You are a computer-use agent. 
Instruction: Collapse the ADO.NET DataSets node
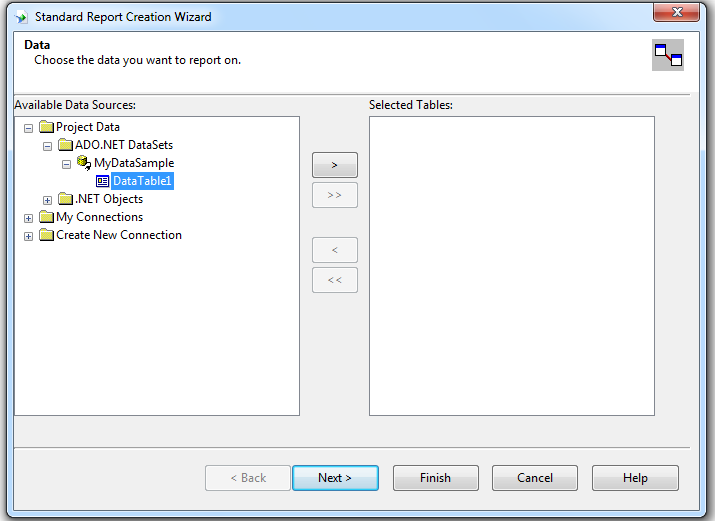pyautogui.click(x=47, y=146)
